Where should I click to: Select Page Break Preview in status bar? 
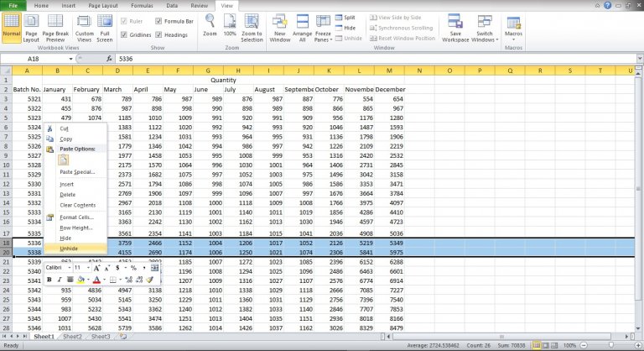tap(554, 345)
